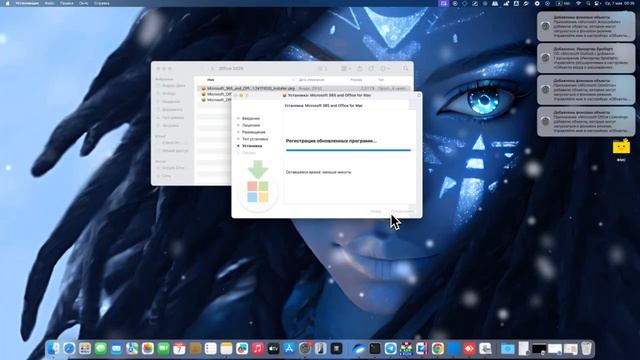The image size is (640, 360).
Task: Open Spotlight search in the menu bar
Action: click(588, 3)
